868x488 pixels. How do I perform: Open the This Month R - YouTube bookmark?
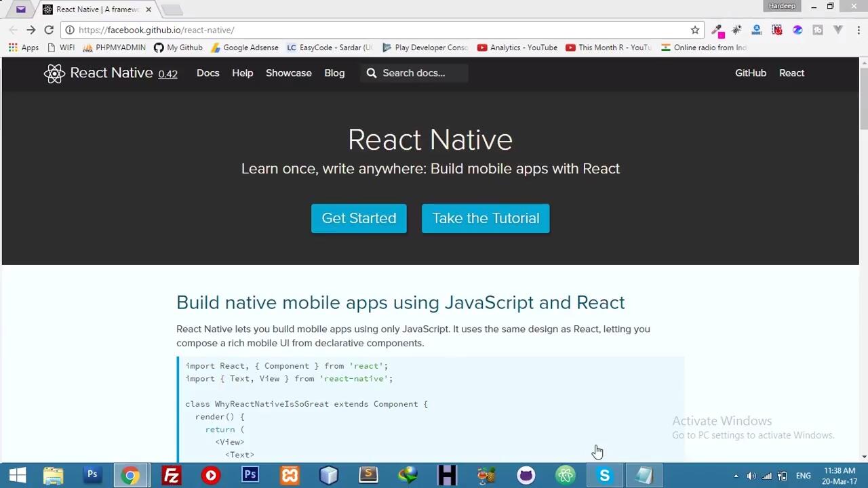coord(608,47)
